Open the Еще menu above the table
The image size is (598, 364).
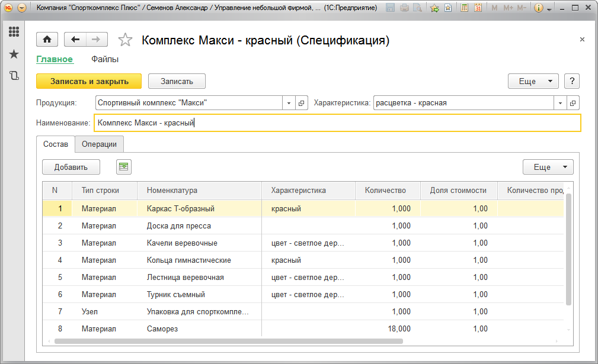pos(548,167)
